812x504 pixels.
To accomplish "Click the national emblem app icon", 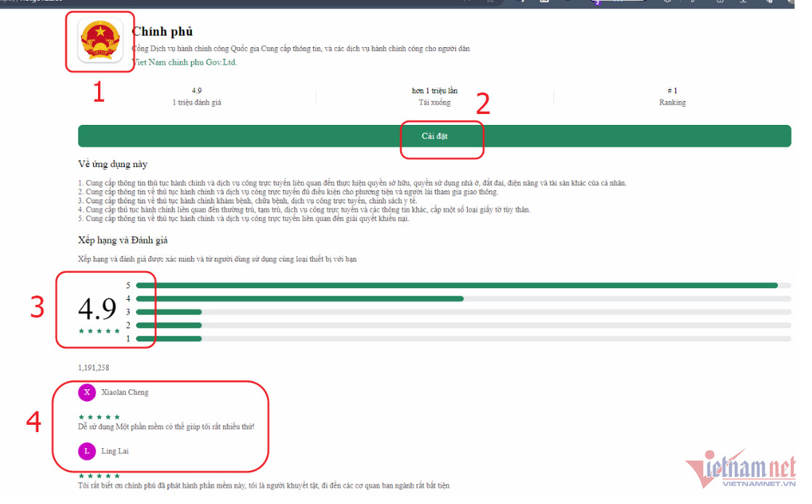I will [x=100, y=41].
